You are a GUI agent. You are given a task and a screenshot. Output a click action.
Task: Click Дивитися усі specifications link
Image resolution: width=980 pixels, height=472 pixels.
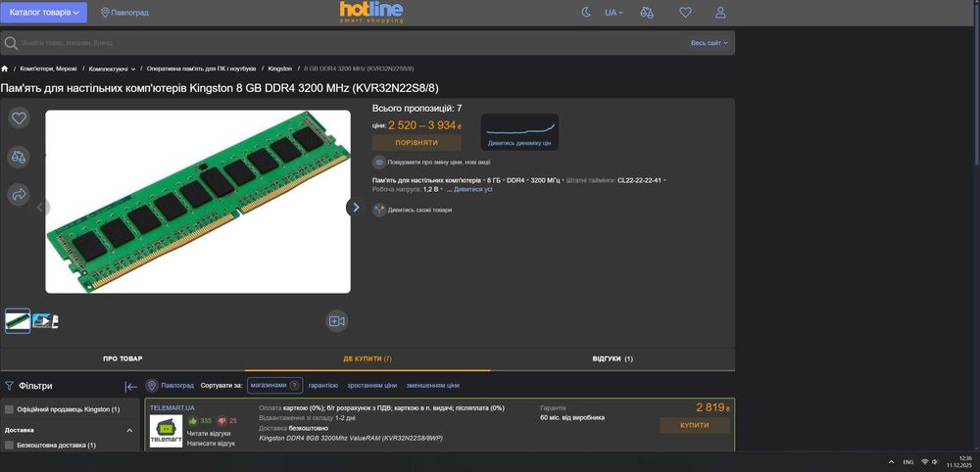coord(473,189)
